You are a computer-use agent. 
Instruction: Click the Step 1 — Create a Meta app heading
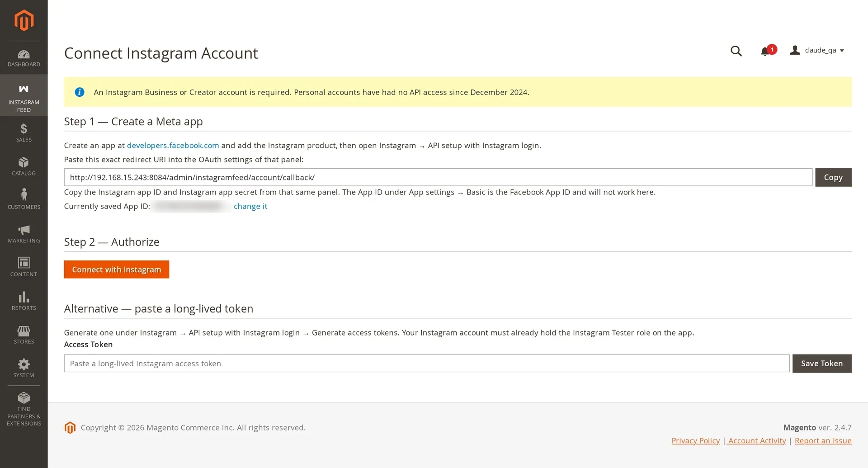[133, 122]
